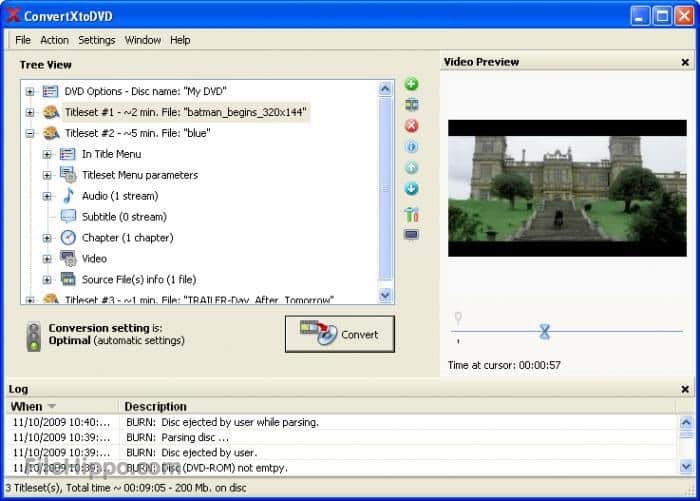Viewport: 700px width, 501px height.
Task: Open the Settings menu
Action: (96, 40)
